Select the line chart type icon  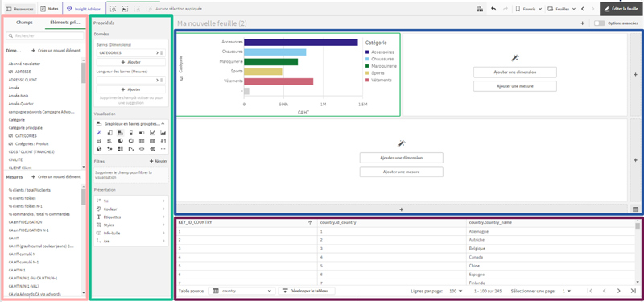152,133
